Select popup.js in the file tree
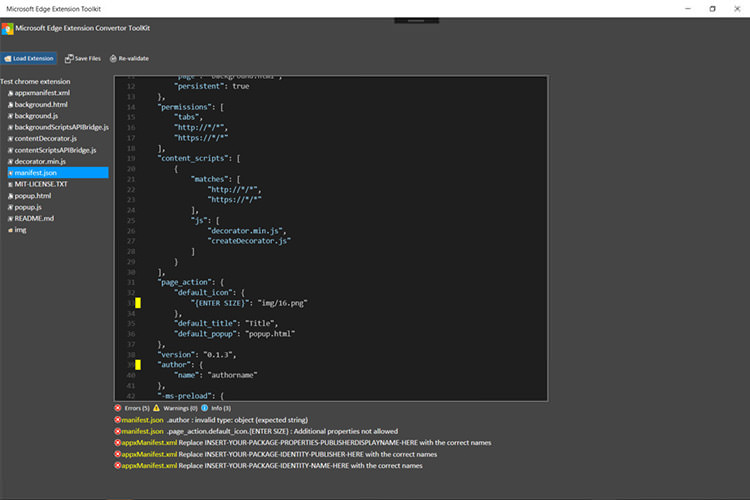750x500 pixels. [28, 207]
